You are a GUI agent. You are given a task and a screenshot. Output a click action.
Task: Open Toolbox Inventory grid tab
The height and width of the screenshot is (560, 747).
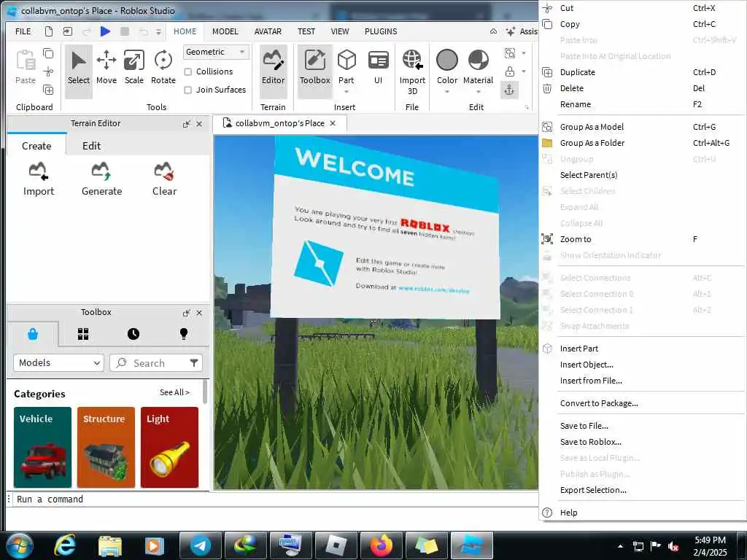point(83,334)
